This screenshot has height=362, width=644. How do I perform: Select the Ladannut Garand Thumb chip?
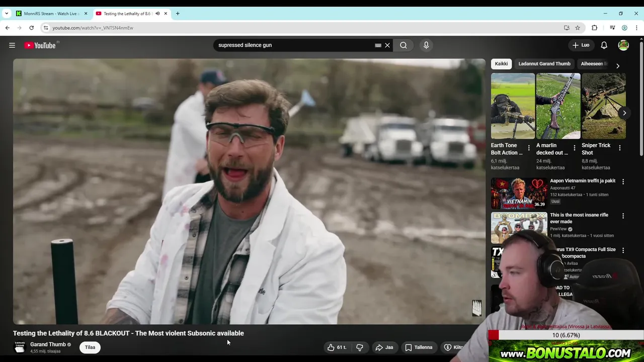544,64
